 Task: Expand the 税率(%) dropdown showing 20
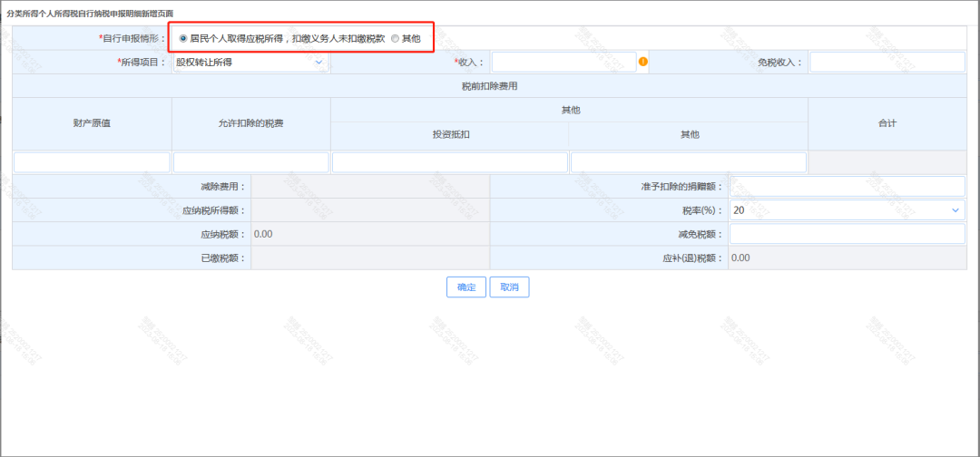coord(847,210)
